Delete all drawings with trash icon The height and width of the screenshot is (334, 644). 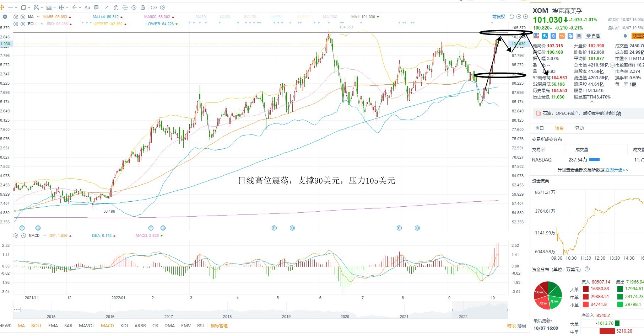[143, 7]
